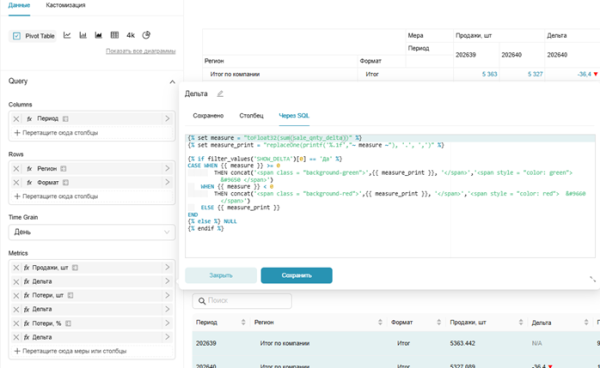Screen dimensions: 600x368
Task: Remove Регион from Rows
Action: pyautogui.click(x=16, y=169)
